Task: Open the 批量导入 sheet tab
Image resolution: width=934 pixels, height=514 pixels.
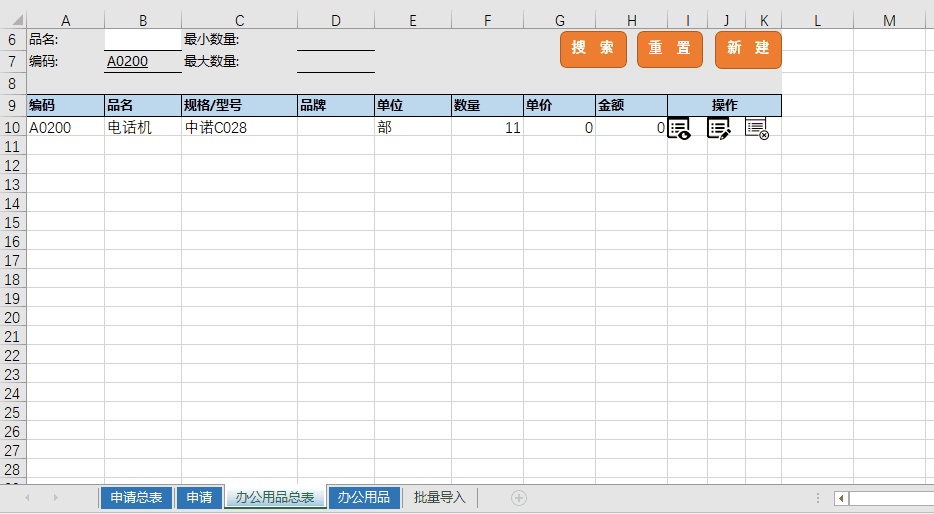Action: pyautogui.click(x=440, y=497)
